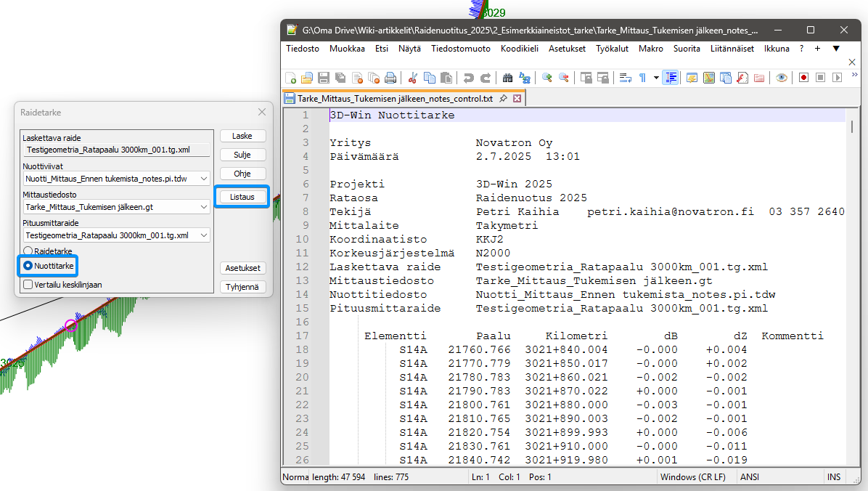The width and height of the screenshot is (868, 491).
Task: Click the Cut scissors icon
Action: coord(413,78)
